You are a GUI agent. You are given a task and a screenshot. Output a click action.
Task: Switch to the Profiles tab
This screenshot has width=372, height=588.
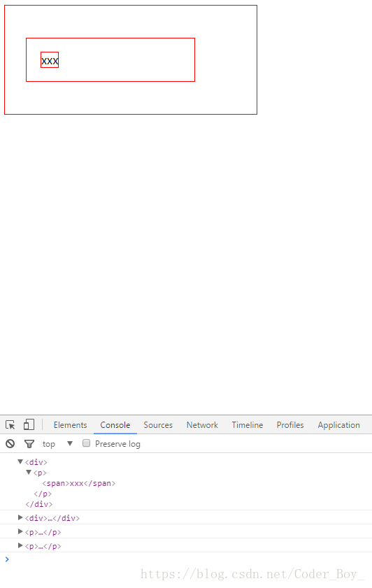(x=290, y=425)
